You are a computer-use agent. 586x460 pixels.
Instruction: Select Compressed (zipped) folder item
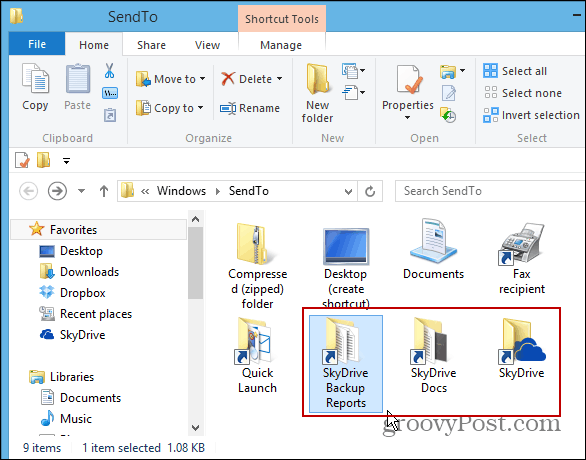pos(257,266)
